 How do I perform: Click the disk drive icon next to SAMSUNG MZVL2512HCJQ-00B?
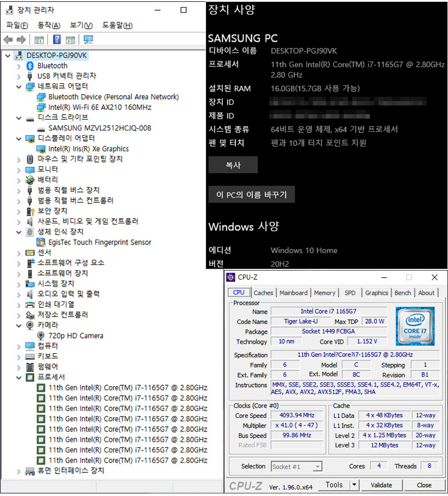click(40, 129)
